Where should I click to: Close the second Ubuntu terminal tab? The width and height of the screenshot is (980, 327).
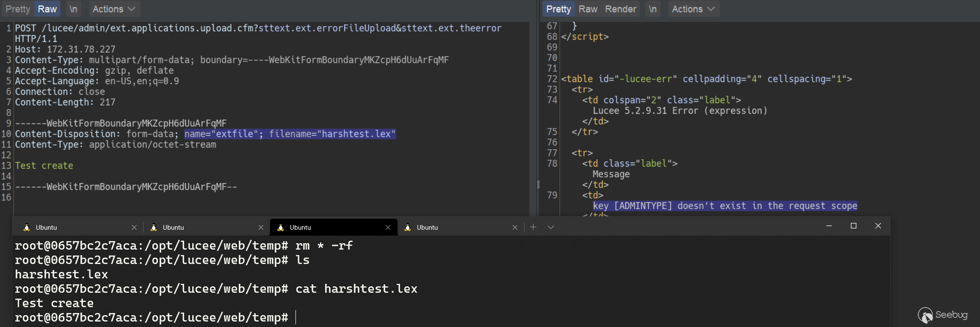point(261,227)
